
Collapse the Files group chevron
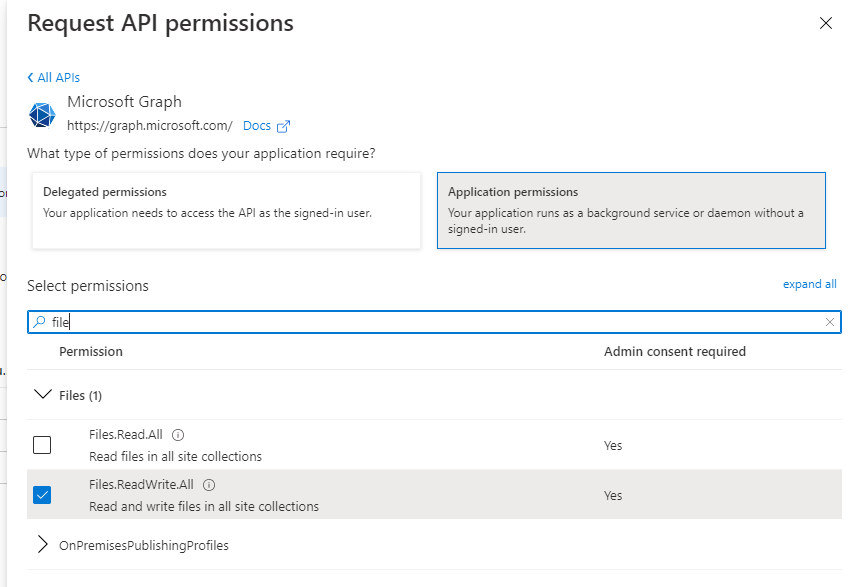tap(42, 394)
